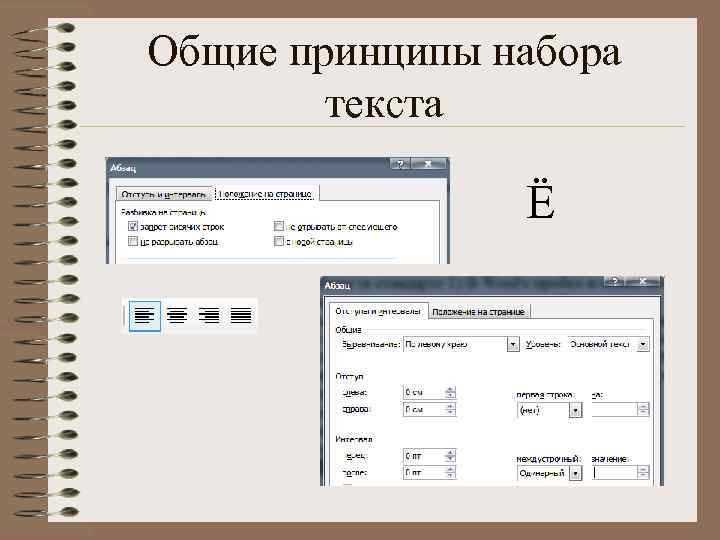Screen dimensions: 720x540
Task: Click the line spacing 'значение' spinner
Action: tap(643, 472)
